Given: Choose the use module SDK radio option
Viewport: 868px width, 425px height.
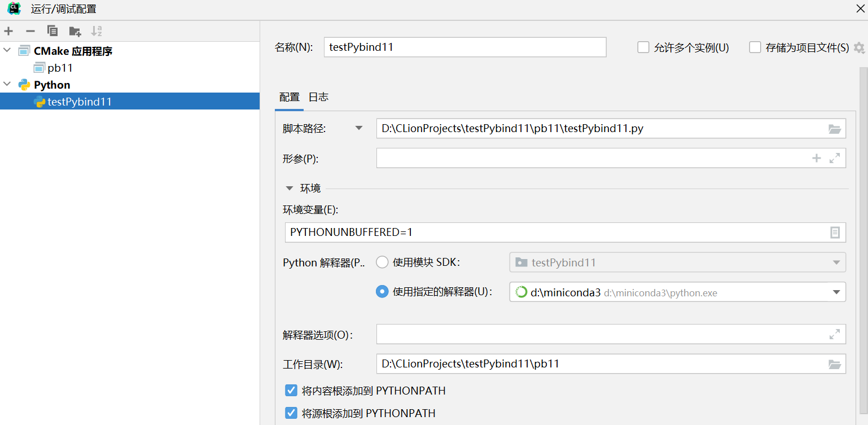Looking at the screenshot, I should (x=382, y=262).
